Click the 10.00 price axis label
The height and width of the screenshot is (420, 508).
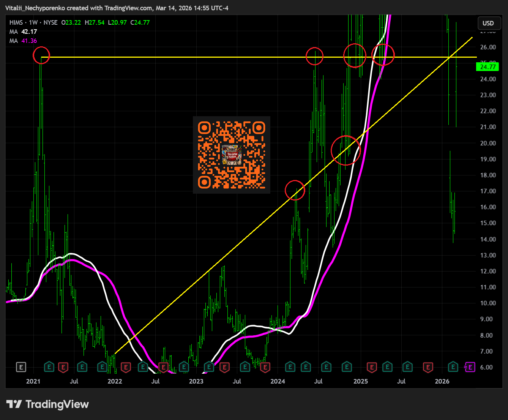tap(488, 303)
